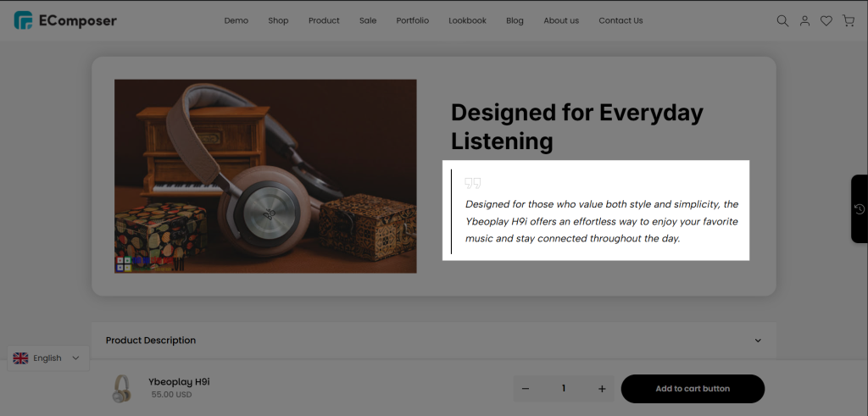Screen dimensions: 868x416
Task: Click the Add to cart button
Action: pyautogui.click(x=693, y=388)
